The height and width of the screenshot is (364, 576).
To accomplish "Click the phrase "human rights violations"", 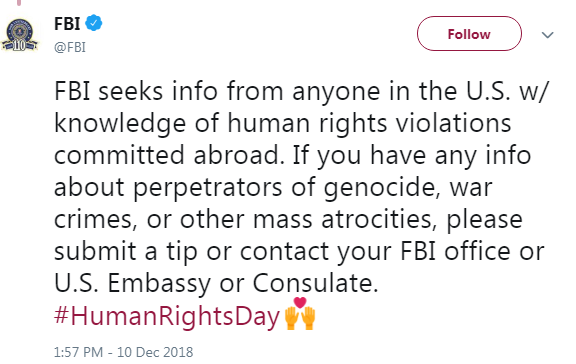I will 369,123.
